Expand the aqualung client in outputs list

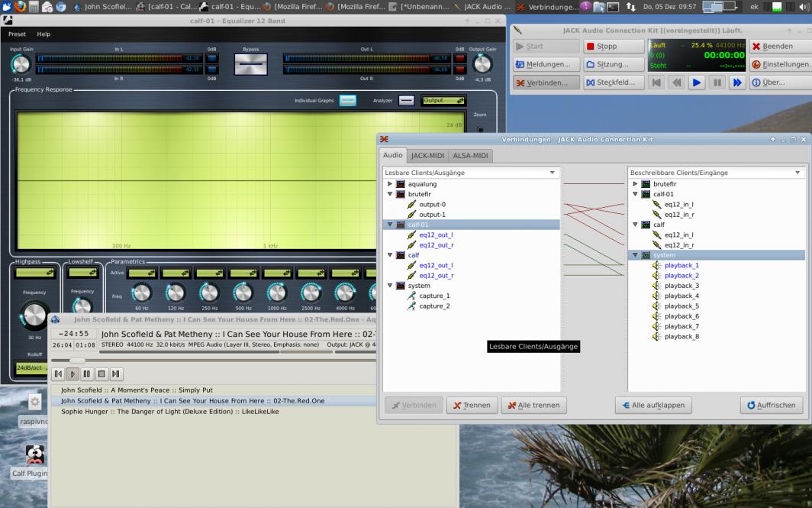click(390, 184)
